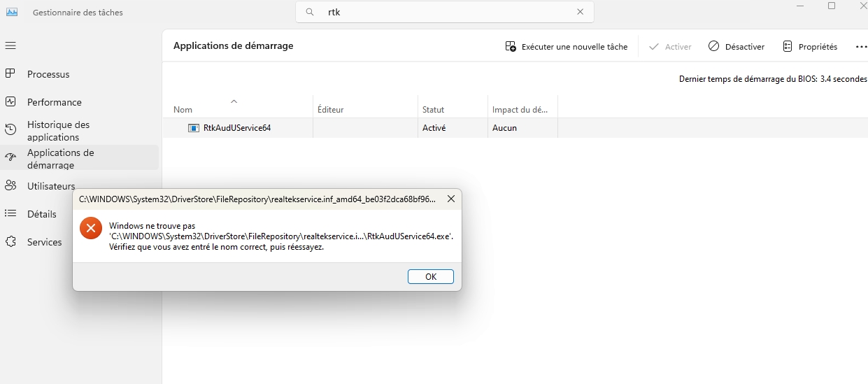The height and width of the screenshot is (384, 868).
Task: Click OK in the error dialog
Action: click(x=431, y=277)
